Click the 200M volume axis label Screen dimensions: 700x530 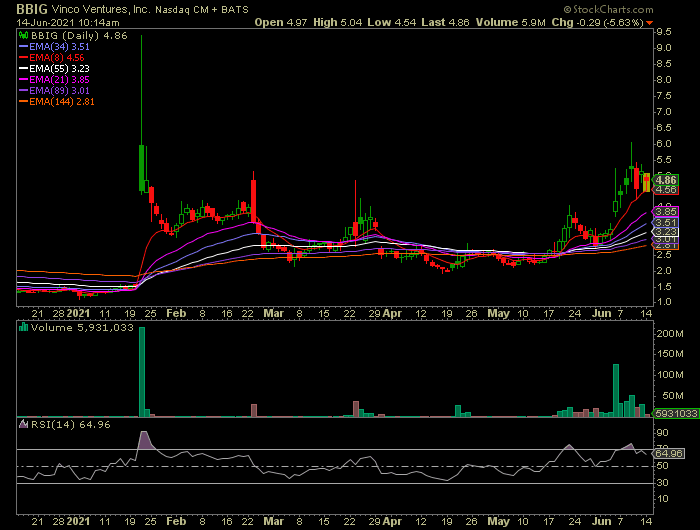[670, 334]
